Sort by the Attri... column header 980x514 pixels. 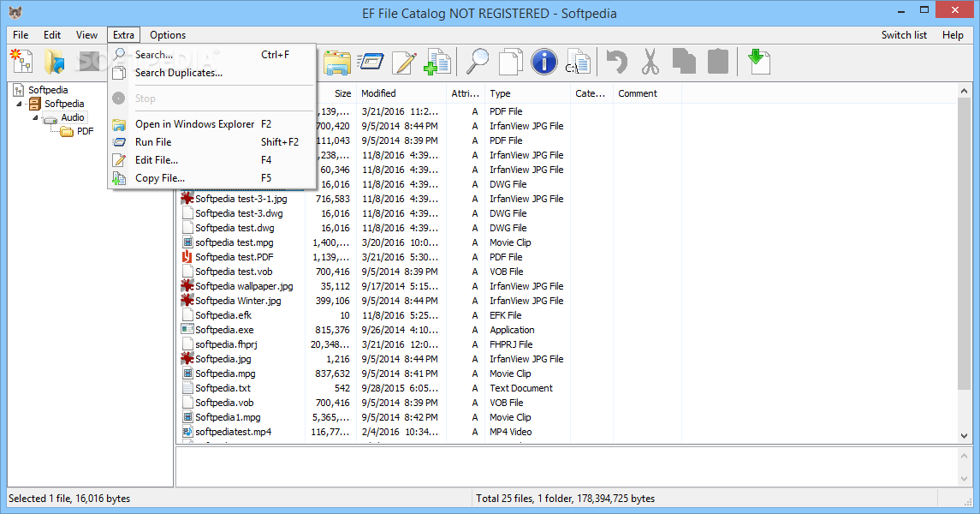coord(466,93)
